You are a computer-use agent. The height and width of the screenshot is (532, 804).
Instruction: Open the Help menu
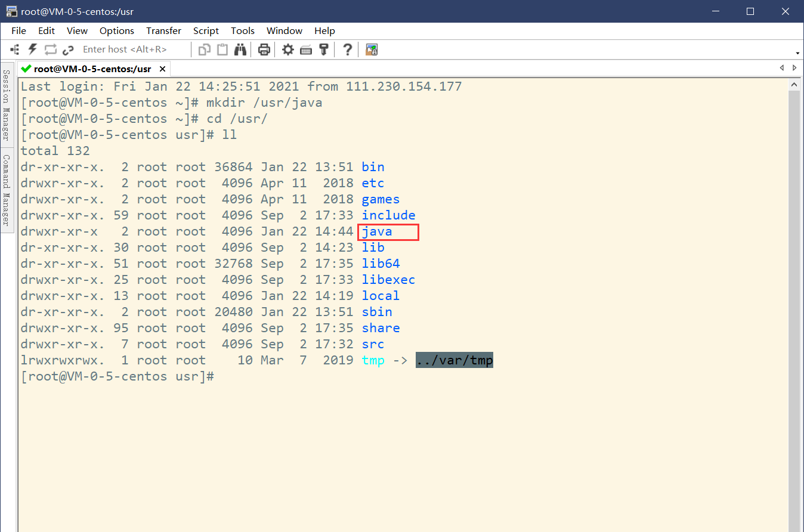click(x=324, y=30)
